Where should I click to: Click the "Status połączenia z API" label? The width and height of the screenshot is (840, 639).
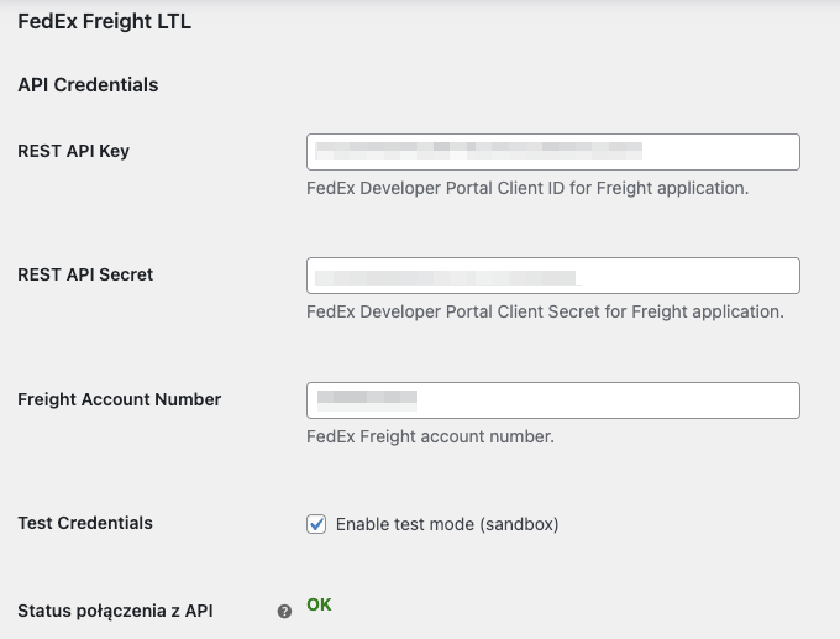coord(115,611)
